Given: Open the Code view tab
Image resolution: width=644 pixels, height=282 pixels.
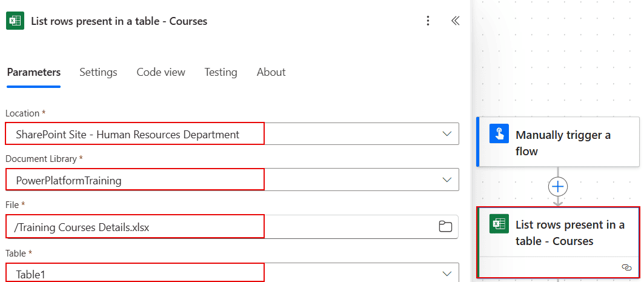Looking at the screenshot, I should (161, 72).
